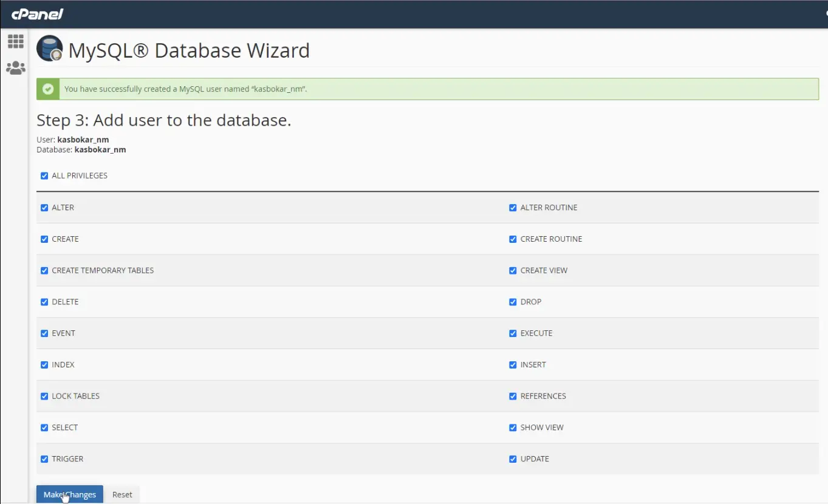Uncheck the INSERT privilege

(x=513, y=365)
